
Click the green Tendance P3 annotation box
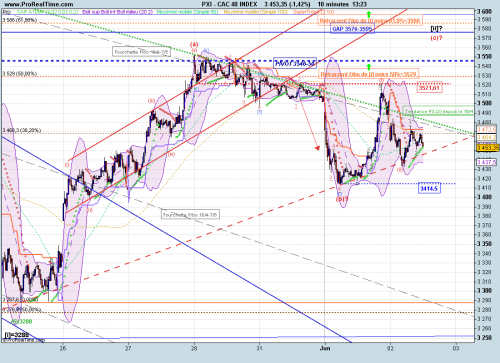(x=438, y=111)
